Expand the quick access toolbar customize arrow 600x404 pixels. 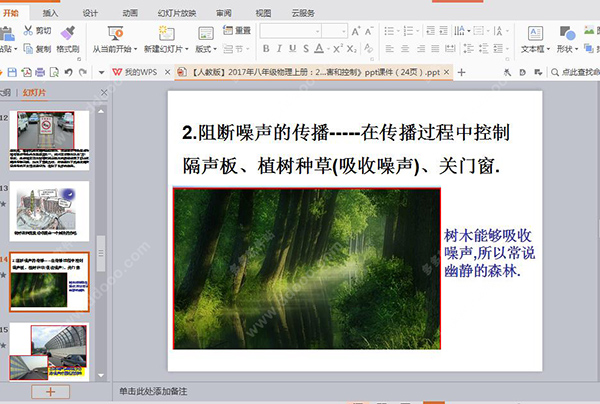coord(101,72)
